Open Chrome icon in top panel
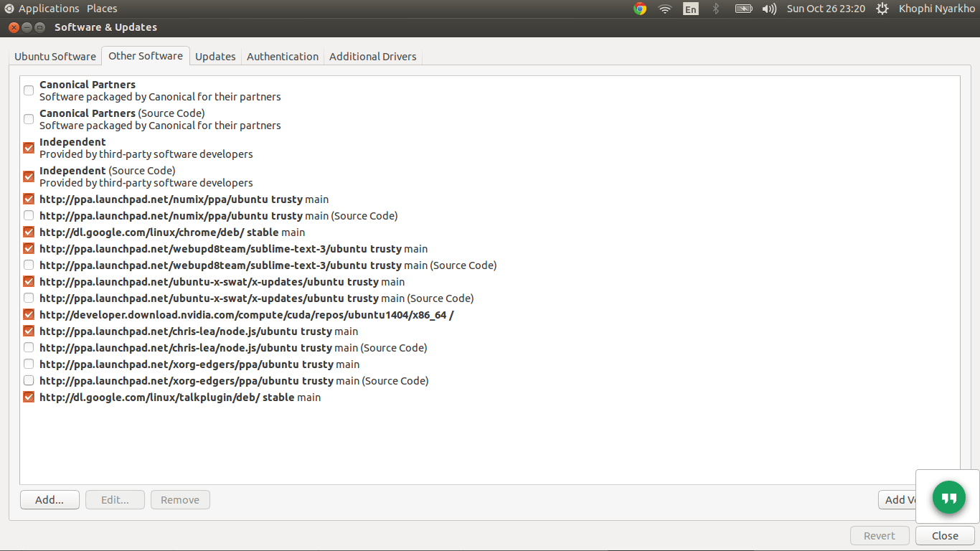This screenshot has width=980, height=551. point(640,9)
